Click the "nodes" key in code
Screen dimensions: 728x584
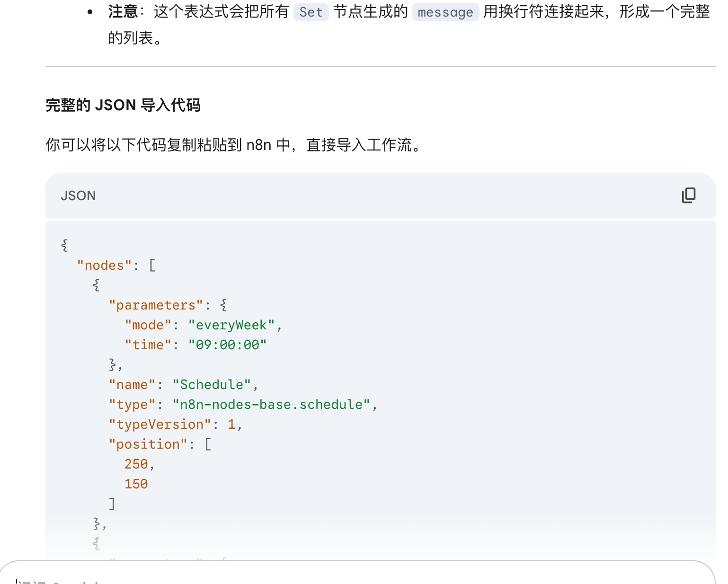click(104, 265)
